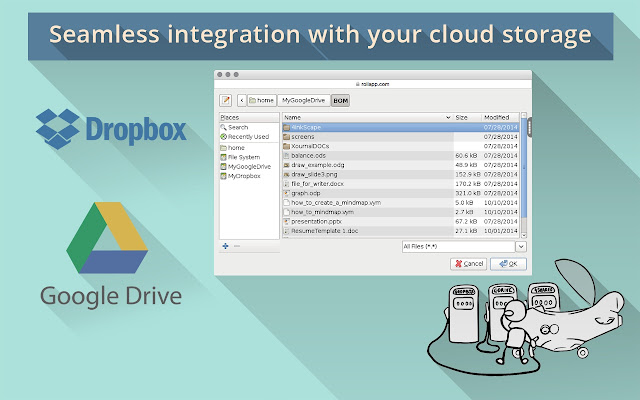640x400 pixels.
Task: Select the draw_example.odg file
Action: (400, 165)
